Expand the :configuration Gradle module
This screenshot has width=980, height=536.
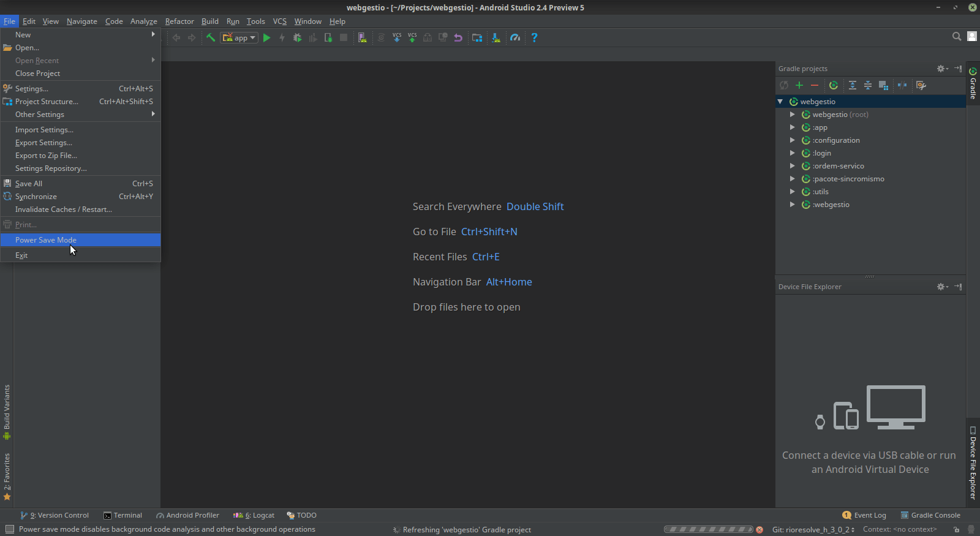click(x=792, y=140)
